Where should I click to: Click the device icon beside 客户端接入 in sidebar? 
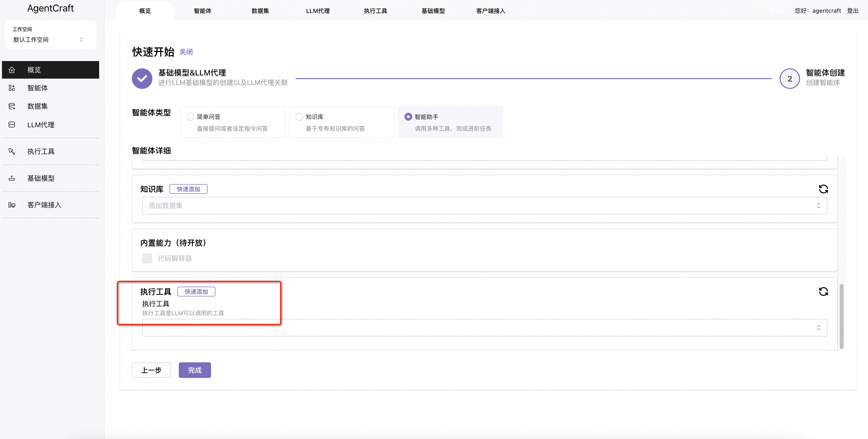coord(12,205)
